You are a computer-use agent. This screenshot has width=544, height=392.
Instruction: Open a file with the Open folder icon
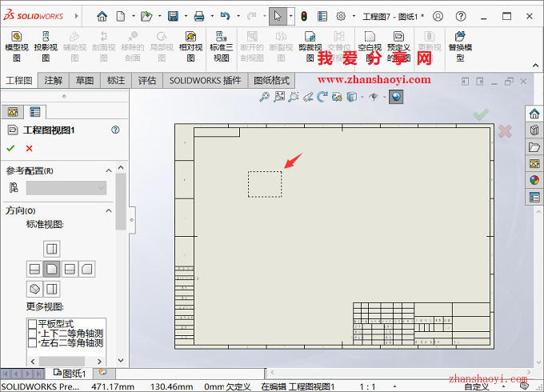tap(146, 16)
